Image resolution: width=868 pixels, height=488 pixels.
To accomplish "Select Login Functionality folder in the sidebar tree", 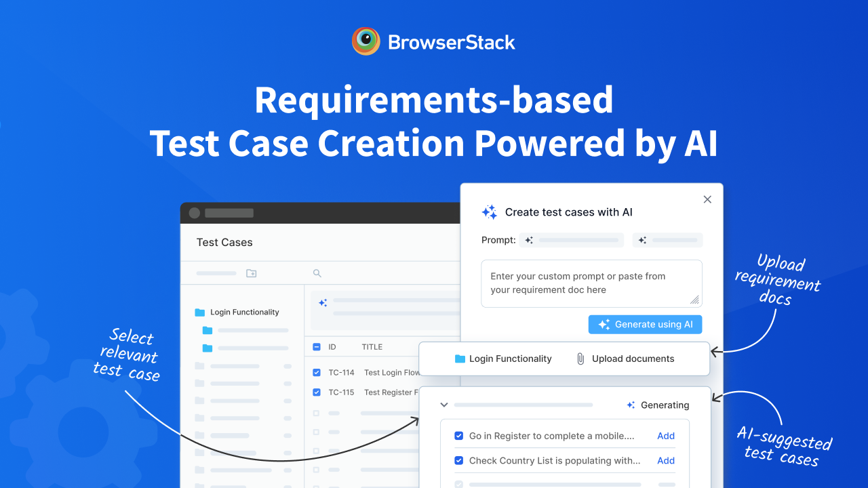I will 237,312.
